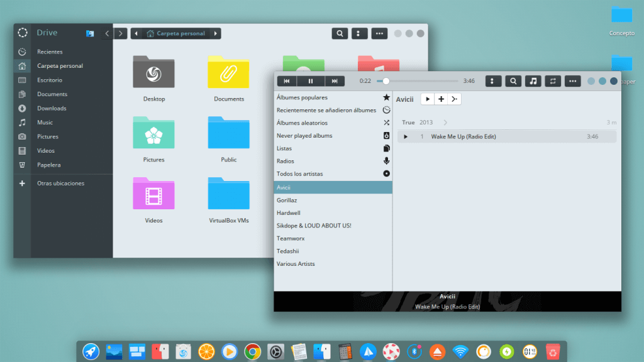The height and width of the screenshot is (362, 644).
Task: Click the song progress slider handle
Action: click(x=386, y=81)
